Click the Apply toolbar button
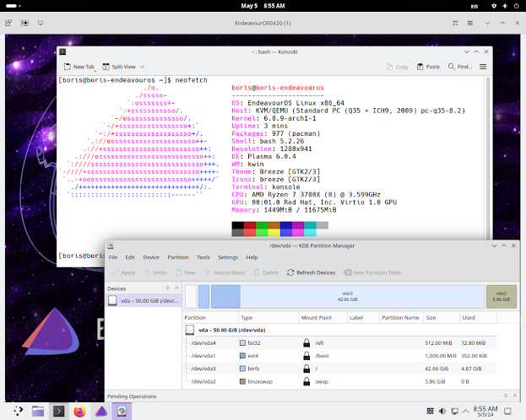This screenshot has width=526, height=420. 123,272
